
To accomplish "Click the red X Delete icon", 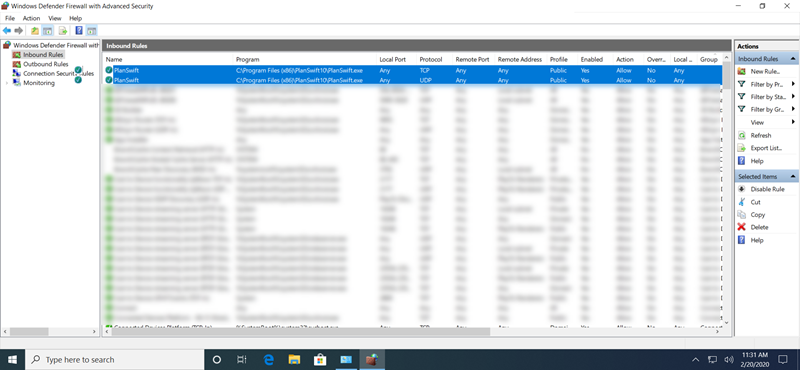I will (x=741, y=227).
